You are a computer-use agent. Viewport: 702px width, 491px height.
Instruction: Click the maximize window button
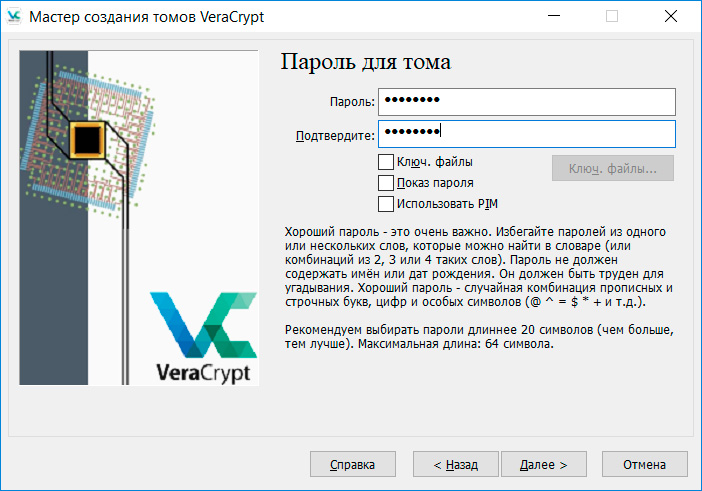[612, 16]
